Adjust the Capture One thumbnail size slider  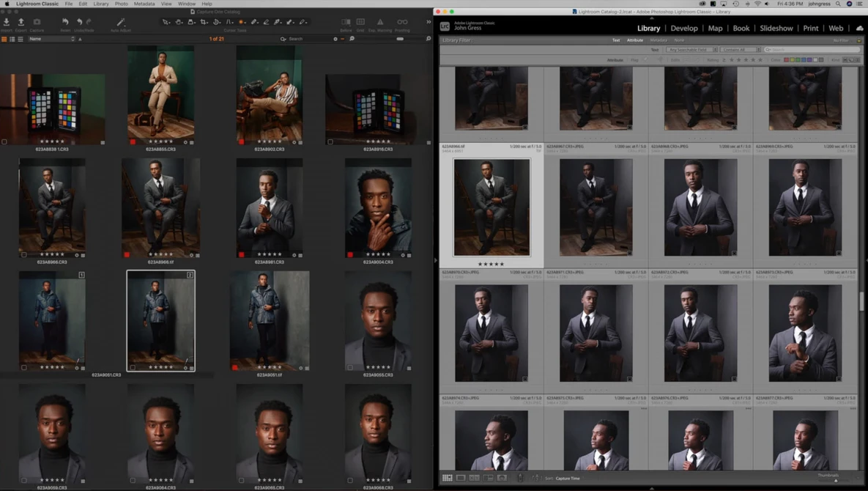click(x=400, y=39)
